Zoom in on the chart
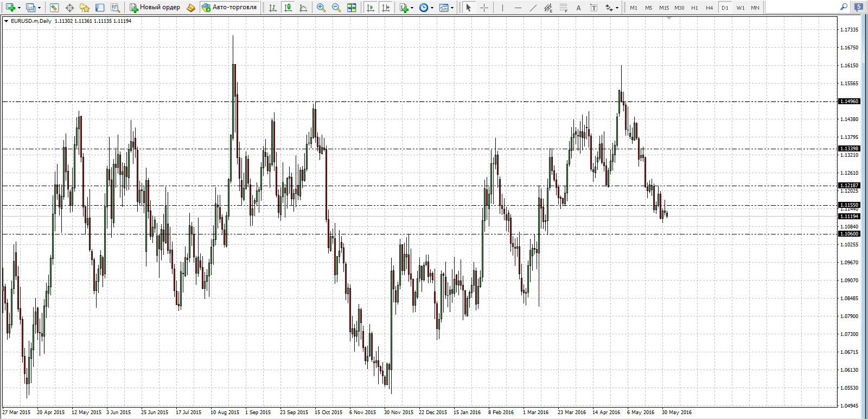The width and height of the screenshot is (868, 419). [x=321, y=8]
